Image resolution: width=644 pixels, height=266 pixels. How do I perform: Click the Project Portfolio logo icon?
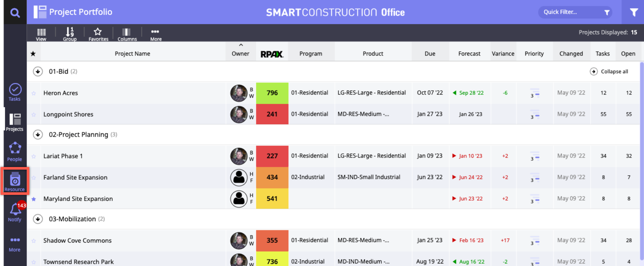(x=40, y=12)
